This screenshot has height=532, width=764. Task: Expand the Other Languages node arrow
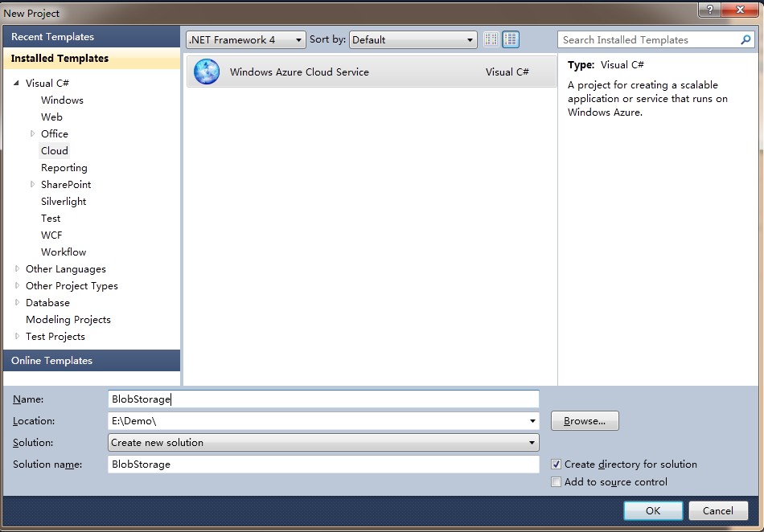point(17,268)
